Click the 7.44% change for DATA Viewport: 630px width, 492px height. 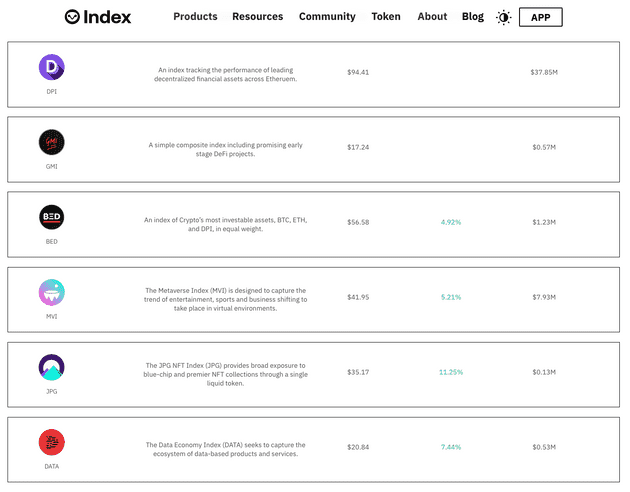pyautogui.click(x=451, y=447)
